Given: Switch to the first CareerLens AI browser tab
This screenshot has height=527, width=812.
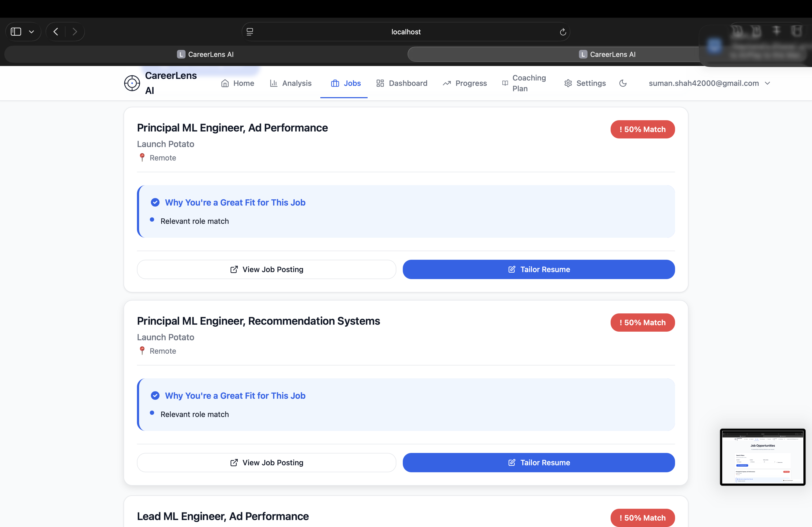Looking at the screenshot, I should [x=205, y=54].
